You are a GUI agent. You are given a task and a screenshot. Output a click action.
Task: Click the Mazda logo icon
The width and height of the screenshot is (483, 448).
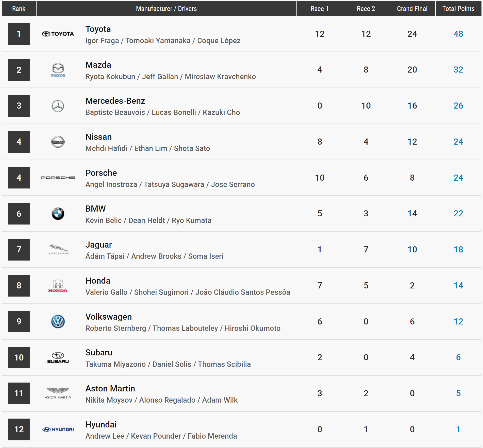pos(58,70)
